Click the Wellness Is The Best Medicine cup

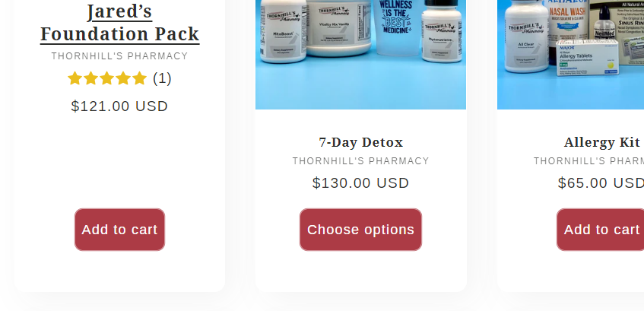pyautogui.click(x=396, y=27)
